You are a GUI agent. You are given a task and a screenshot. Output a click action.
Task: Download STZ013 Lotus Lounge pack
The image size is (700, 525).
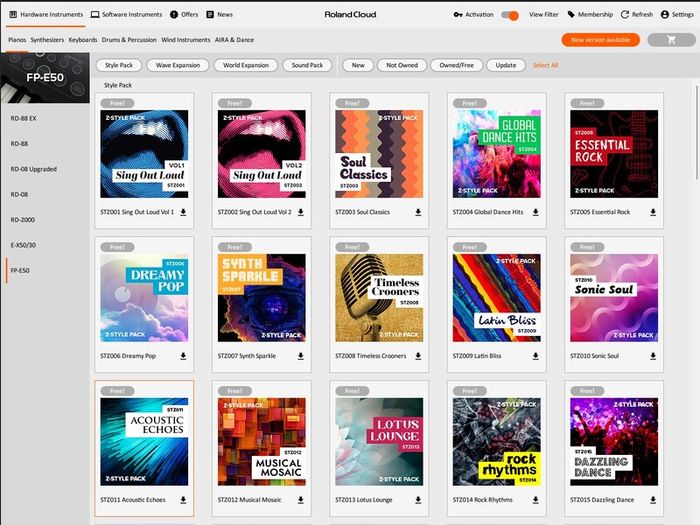coord(418,500)
